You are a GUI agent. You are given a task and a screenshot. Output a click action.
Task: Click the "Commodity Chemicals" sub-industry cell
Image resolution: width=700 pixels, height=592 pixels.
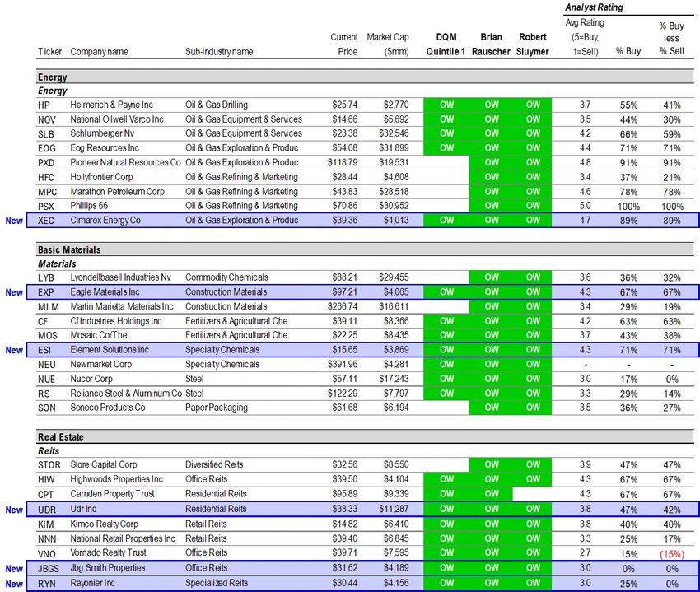point(226,277)
